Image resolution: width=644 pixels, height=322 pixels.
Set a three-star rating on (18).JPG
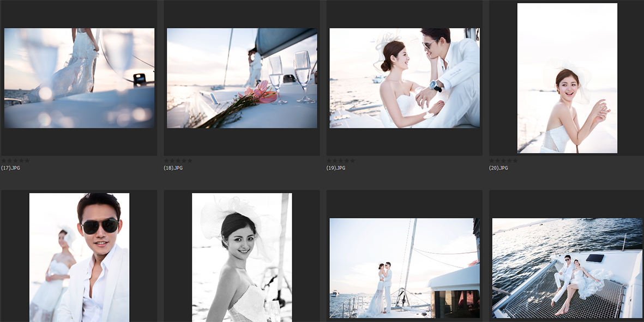point(178,161)
